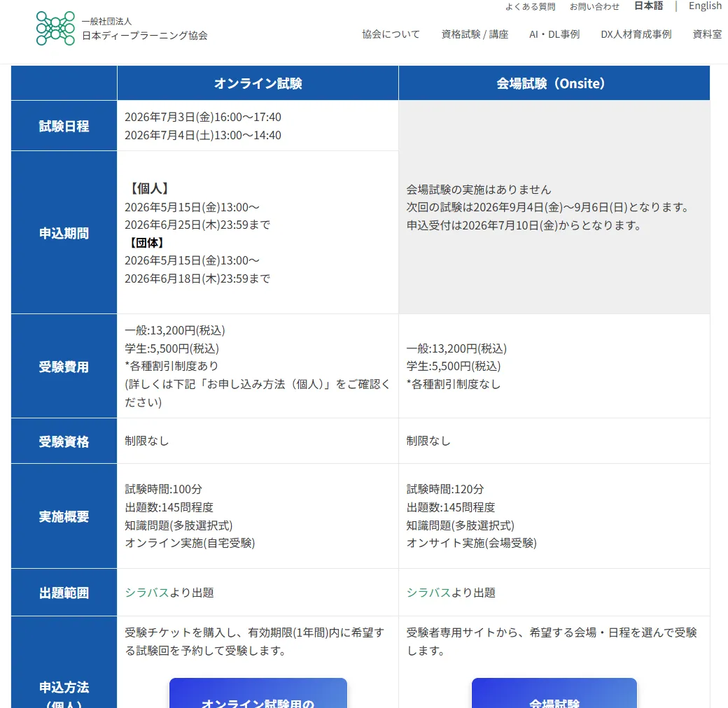Click the 申込期間 row header
The image size is (728, 708).
pos(64,233)
